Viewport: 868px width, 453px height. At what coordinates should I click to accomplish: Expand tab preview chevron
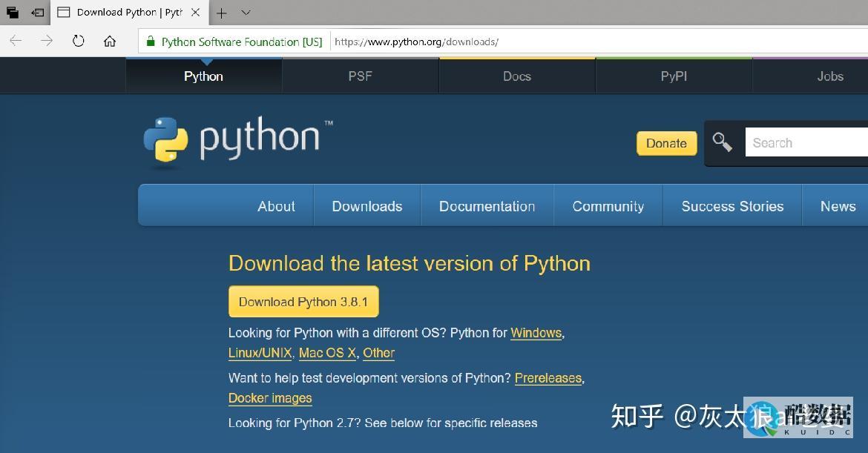tap(246, 12)
